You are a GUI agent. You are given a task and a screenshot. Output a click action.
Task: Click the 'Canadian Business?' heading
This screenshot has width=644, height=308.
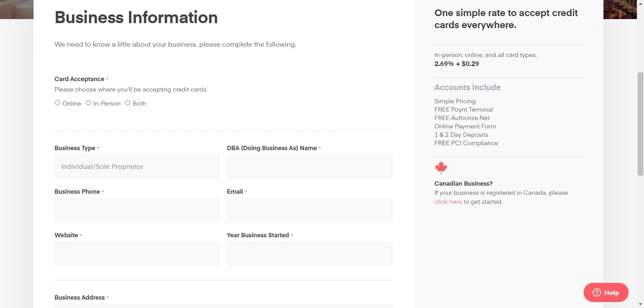point(464,183)
